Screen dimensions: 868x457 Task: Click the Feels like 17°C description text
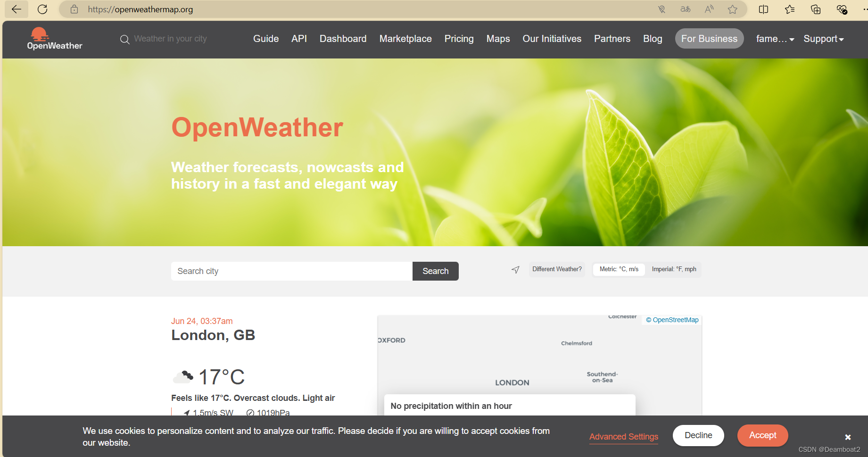253,398
